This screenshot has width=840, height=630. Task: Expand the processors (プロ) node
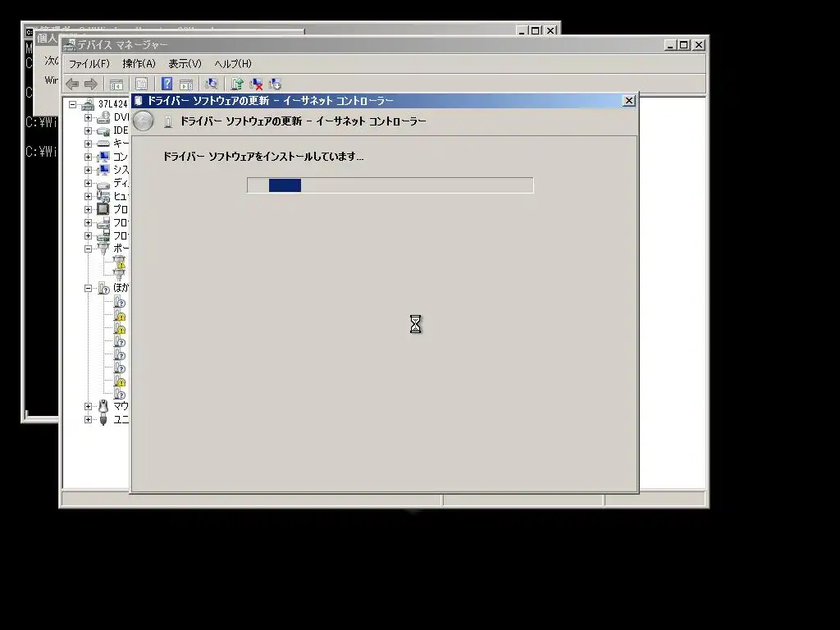click(x=88, y=209)
